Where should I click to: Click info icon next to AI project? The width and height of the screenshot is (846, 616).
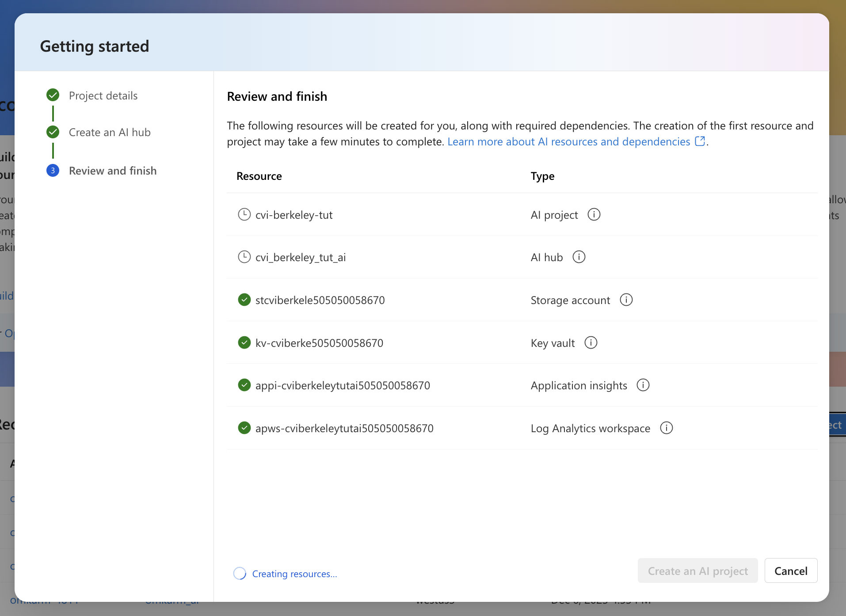594,214
